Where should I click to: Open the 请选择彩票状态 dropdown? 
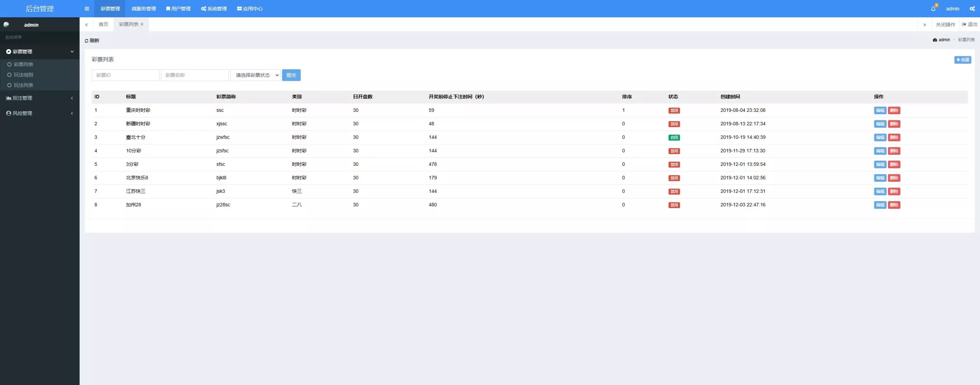tap(255, 75)
